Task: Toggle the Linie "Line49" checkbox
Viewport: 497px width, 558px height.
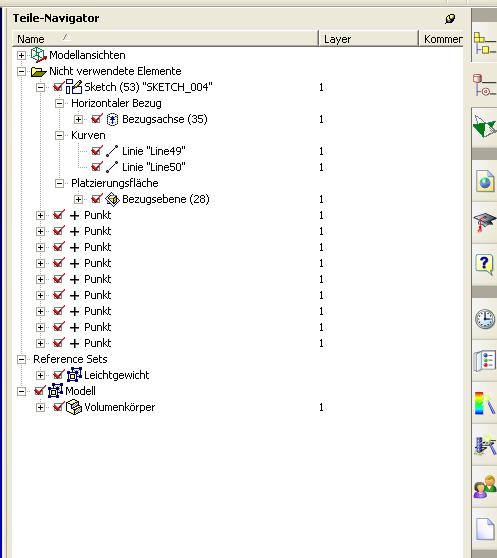Action: click(x=97, y=151)
